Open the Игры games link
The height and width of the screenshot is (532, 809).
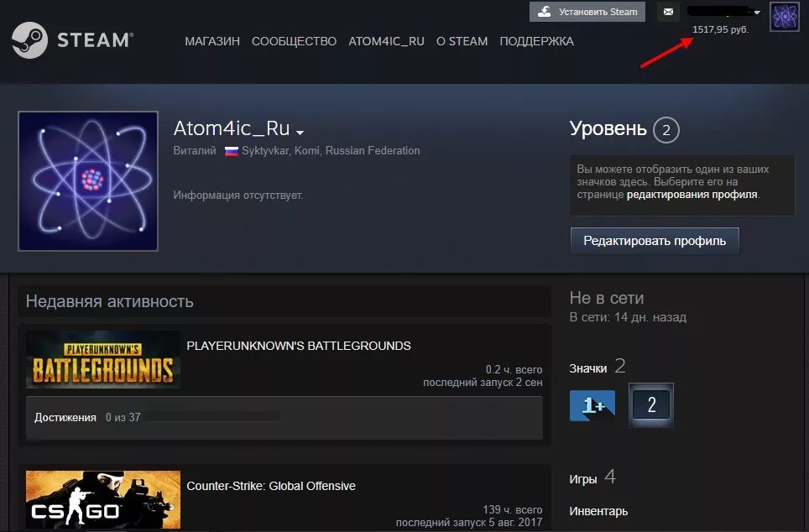pos(583,479)
